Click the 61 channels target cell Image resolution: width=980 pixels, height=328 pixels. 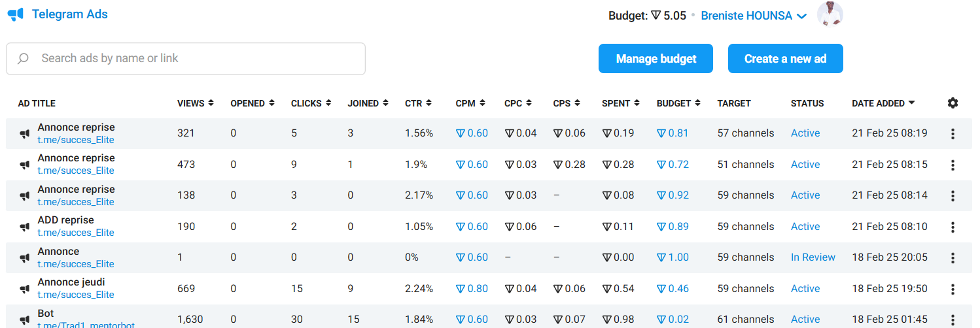[746, 320]
